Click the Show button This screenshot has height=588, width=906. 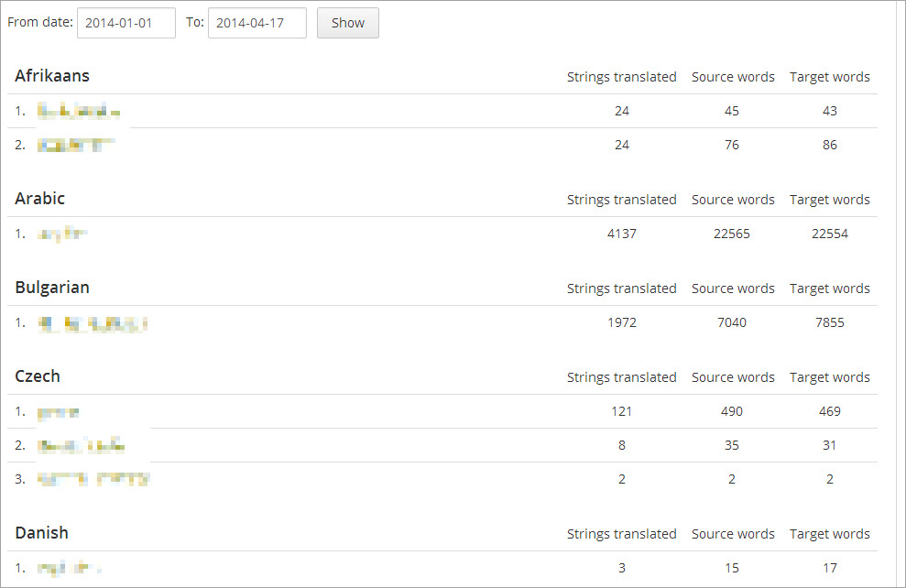point(348,23)
